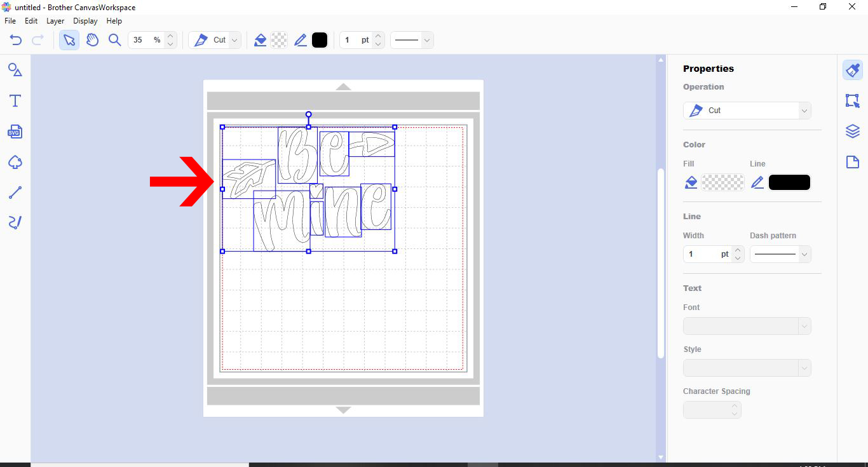Image resolution: width=868 pixels, height=467 pixels.
Task: Open the built-in pattern library
Action: [14, 162]
